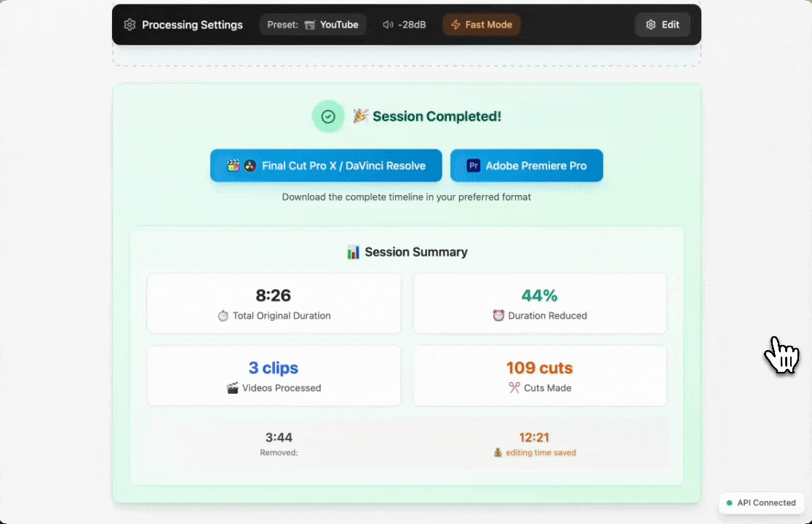Click the bar chart icon beside Session Summary
This screenshot has width=812, height=524.
[353, 252]
